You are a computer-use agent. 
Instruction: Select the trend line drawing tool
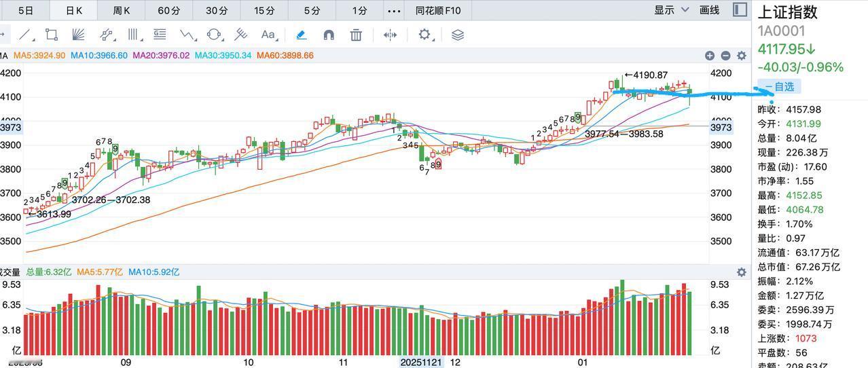[25, 35]
